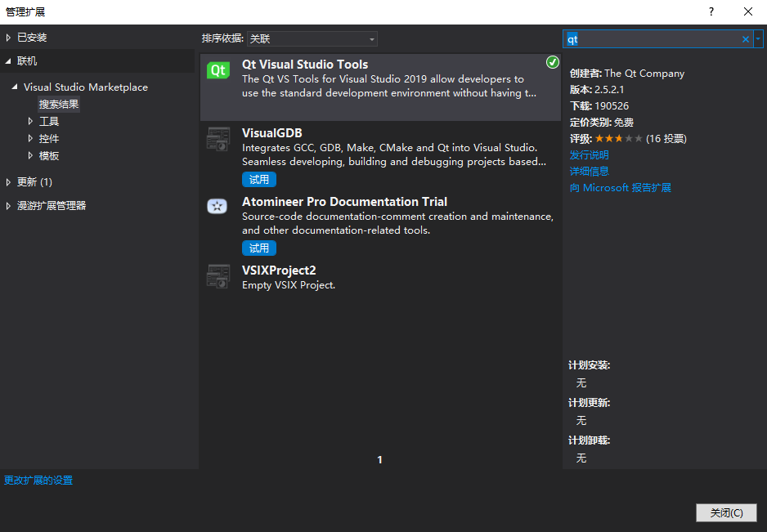The height and width of the screenshot is (532, 767).
Task: Click the help question mark button
Action: [x=711, y=11]
